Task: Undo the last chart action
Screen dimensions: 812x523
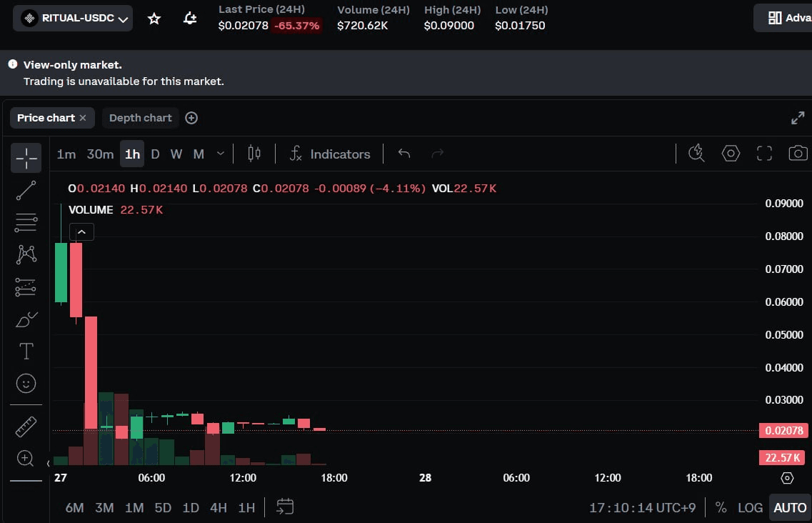Action: tap(404, 154)
